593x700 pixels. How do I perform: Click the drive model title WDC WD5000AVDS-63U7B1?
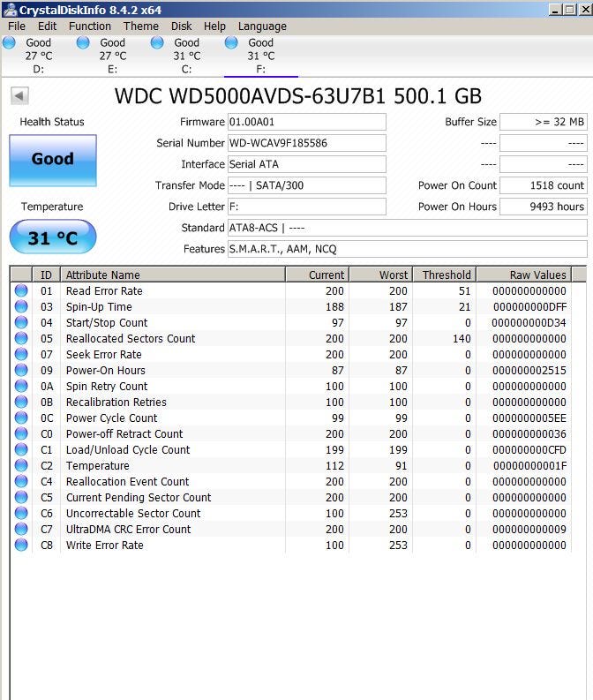[250, 96]
